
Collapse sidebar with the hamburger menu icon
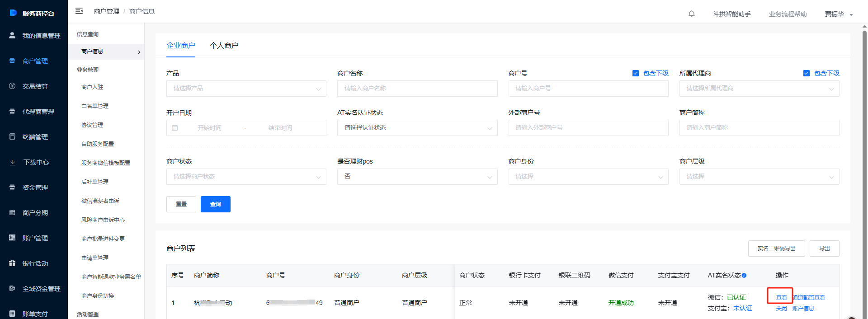click(x=79, y=11)
